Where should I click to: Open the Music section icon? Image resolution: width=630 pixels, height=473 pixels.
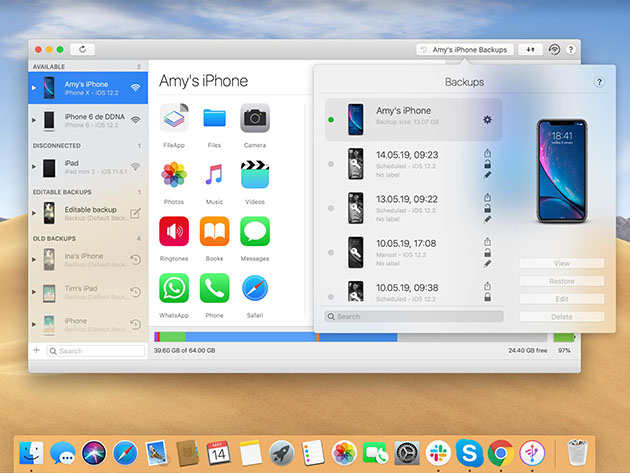[x=214, y=175]
